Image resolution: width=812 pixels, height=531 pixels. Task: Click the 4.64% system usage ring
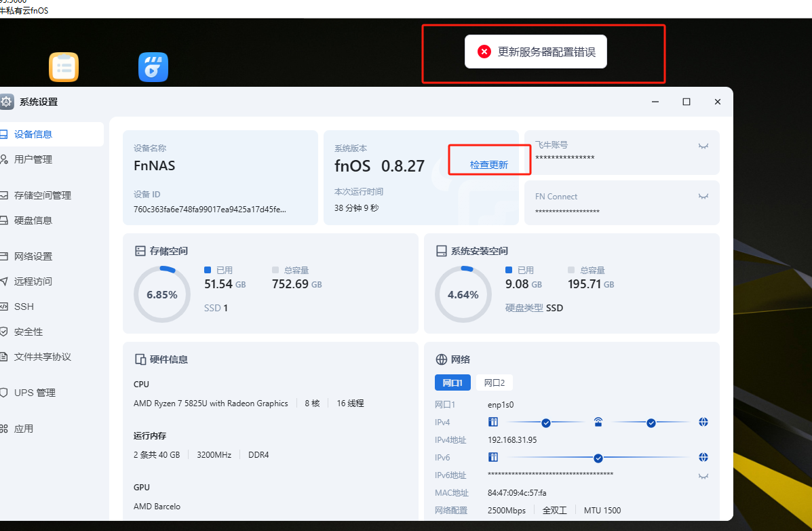463,294
